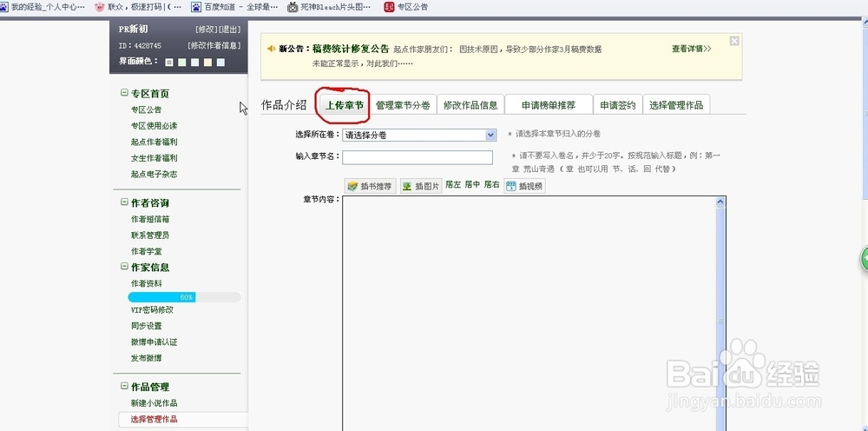Click the announcement speaker icon

[271, 49]
